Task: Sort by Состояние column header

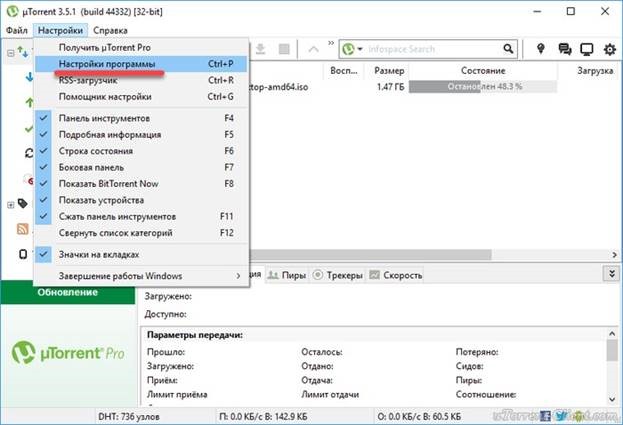Action: click(x=483, y=71)
